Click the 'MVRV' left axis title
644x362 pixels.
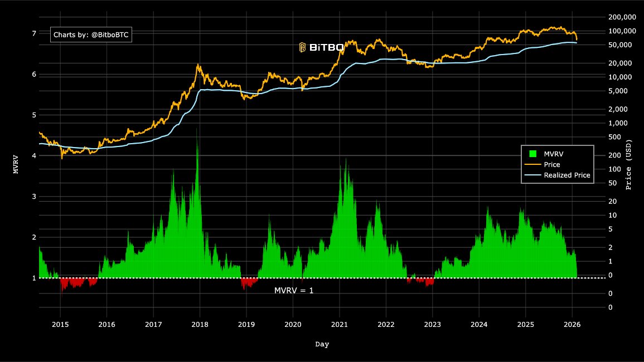[16, 164]
